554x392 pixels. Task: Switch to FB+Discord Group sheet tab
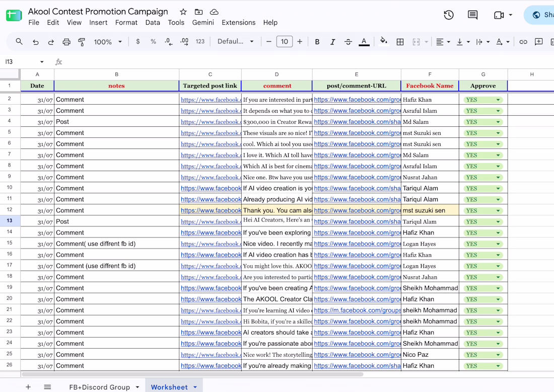tap(100, 387)
